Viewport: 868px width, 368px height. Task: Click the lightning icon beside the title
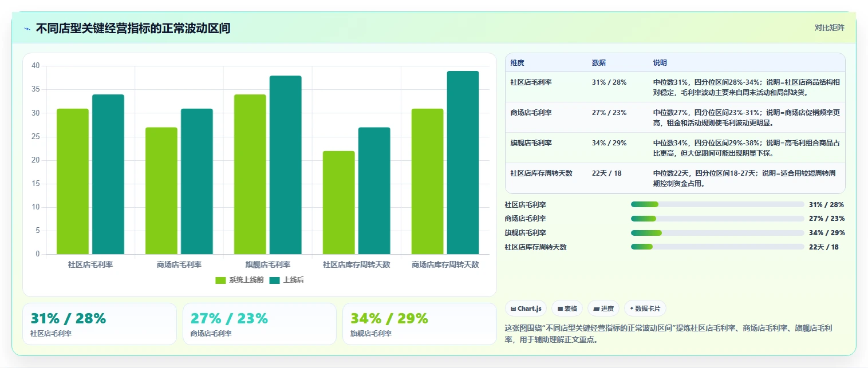click(27, 29)
